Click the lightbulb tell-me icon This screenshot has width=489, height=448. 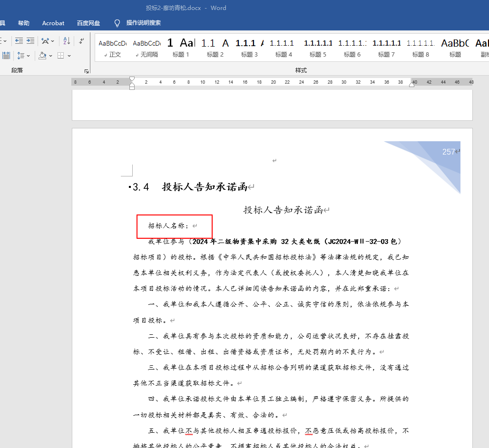click(117, 23)
